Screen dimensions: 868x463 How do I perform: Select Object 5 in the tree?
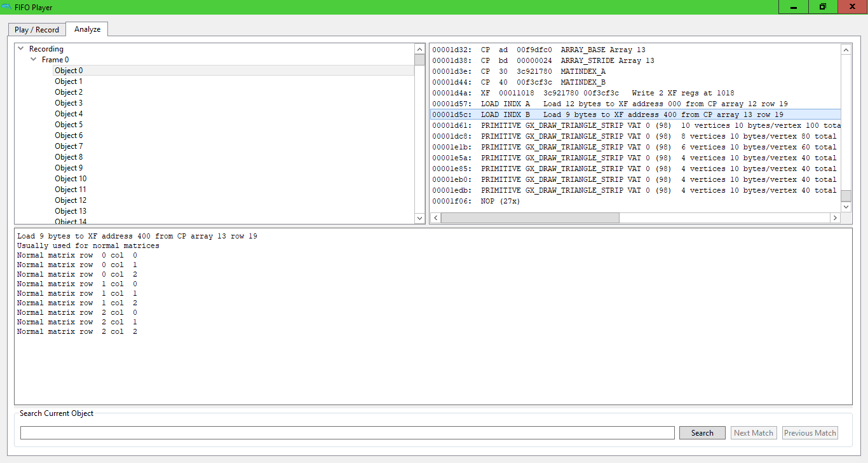click(x=69, y=125)
